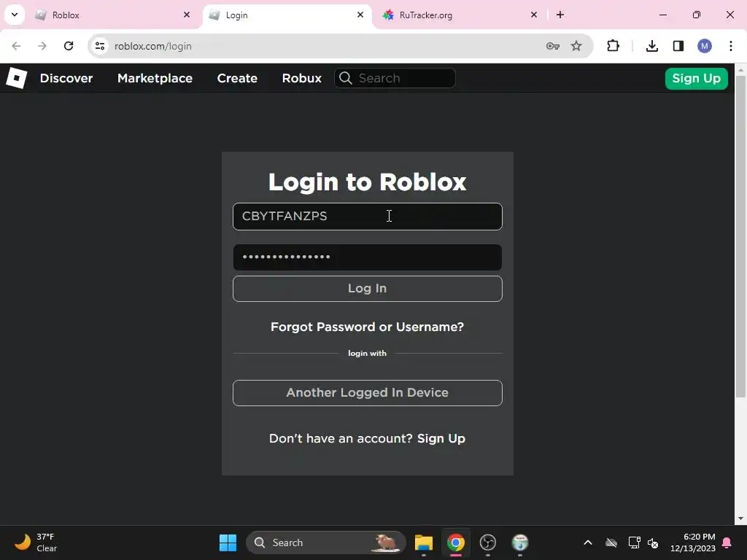
Task: Click the Roblox navbar Search field
Action: (x=395, y=78)
